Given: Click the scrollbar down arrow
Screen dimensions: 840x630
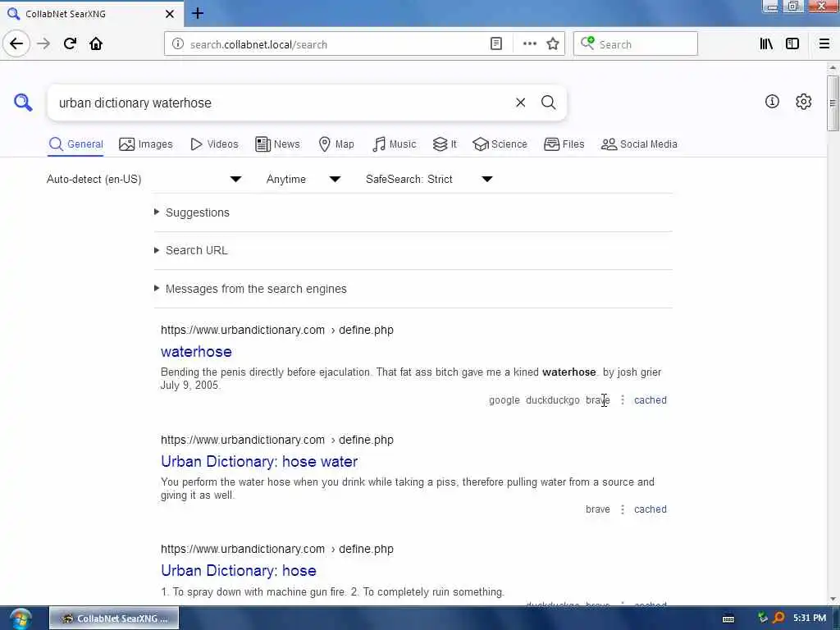Looking at the screenshot, I should click(832, 599).
